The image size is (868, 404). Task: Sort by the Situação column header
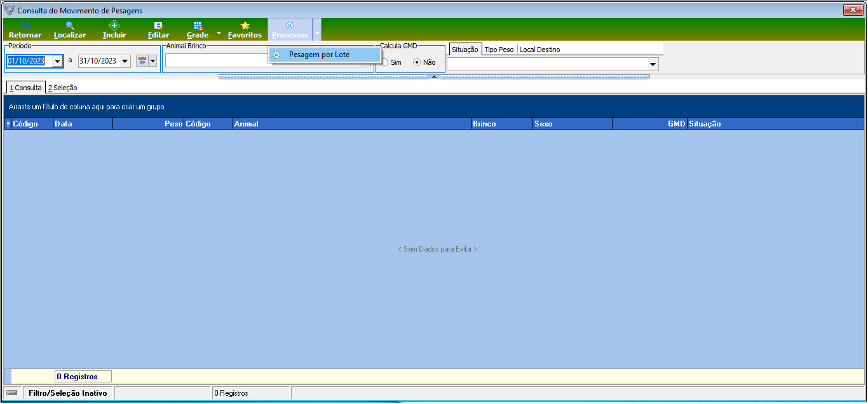click(x=775, y=124)
